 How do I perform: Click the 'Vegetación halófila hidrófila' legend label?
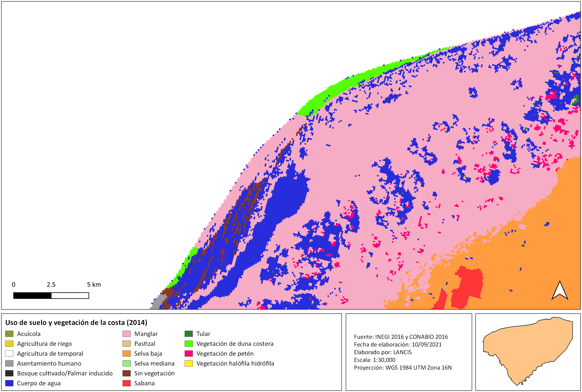coord(235,364)
